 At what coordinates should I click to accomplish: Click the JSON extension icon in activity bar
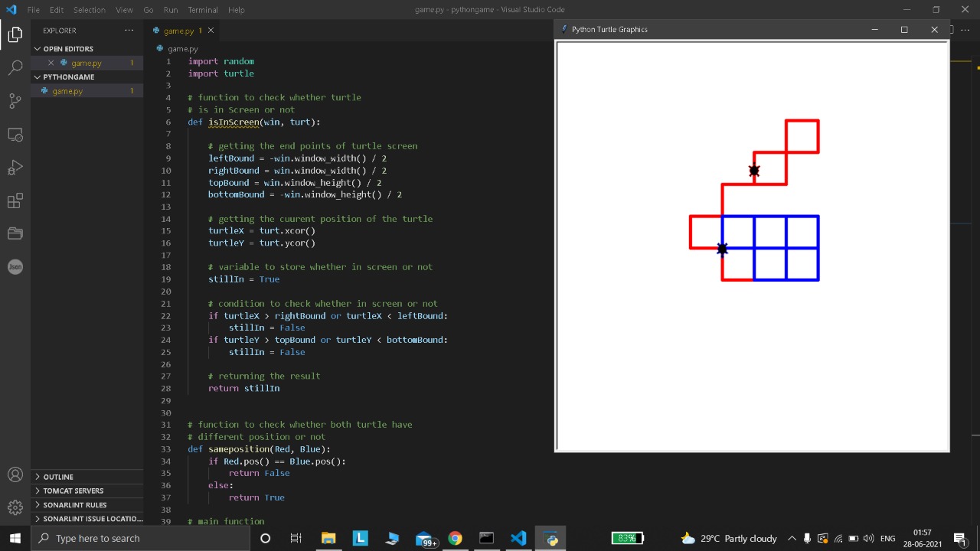(x=15, y=266)
